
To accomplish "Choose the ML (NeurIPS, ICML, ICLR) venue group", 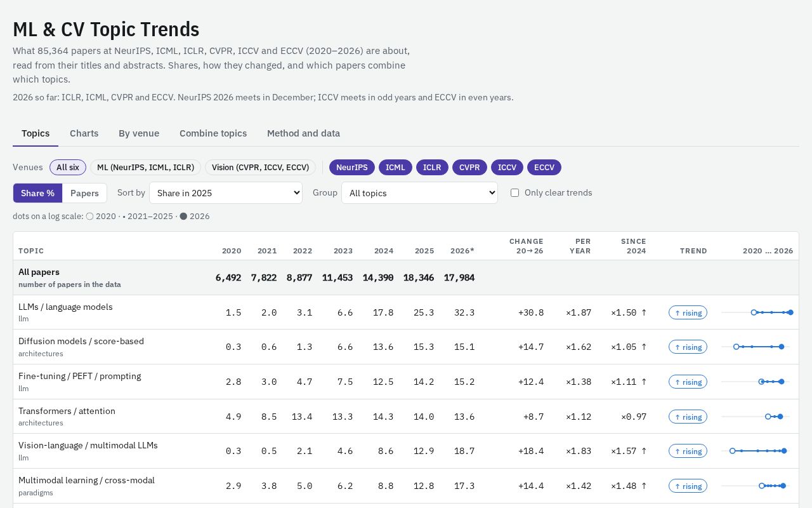I will pyautogui.click(x=146, y=168).
